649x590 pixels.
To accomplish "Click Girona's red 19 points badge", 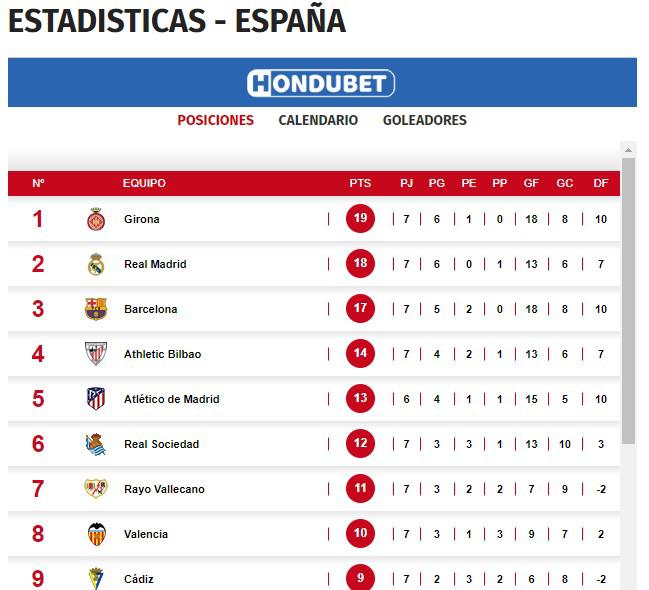I will (360, 219).
